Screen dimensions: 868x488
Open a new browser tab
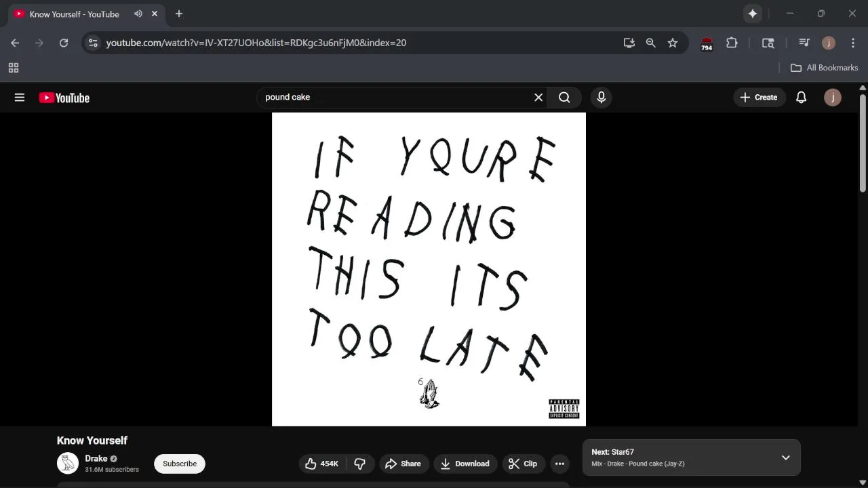click(x=179, y=14)
